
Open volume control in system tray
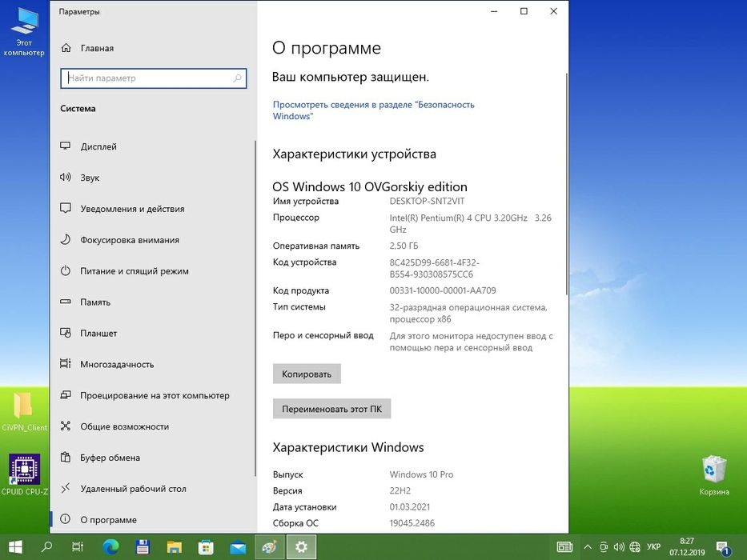[x=619, y=547]
